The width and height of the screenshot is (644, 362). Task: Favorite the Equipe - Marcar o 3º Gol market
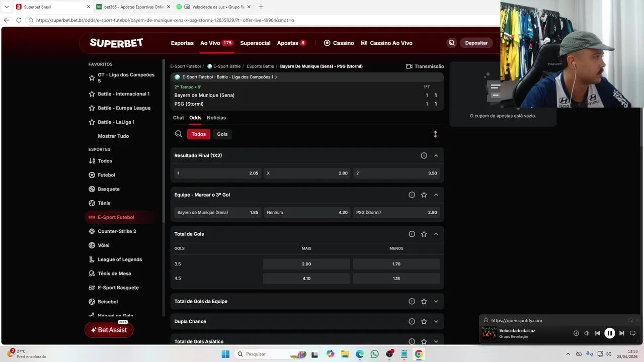click(x=424, y=195)
